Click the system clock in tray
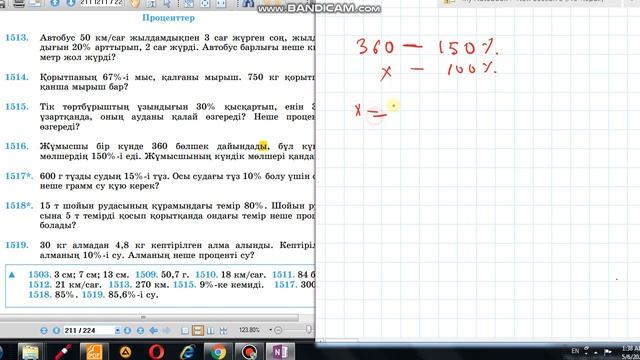Screen dimensions: 640x360 (x=631, y=352)
